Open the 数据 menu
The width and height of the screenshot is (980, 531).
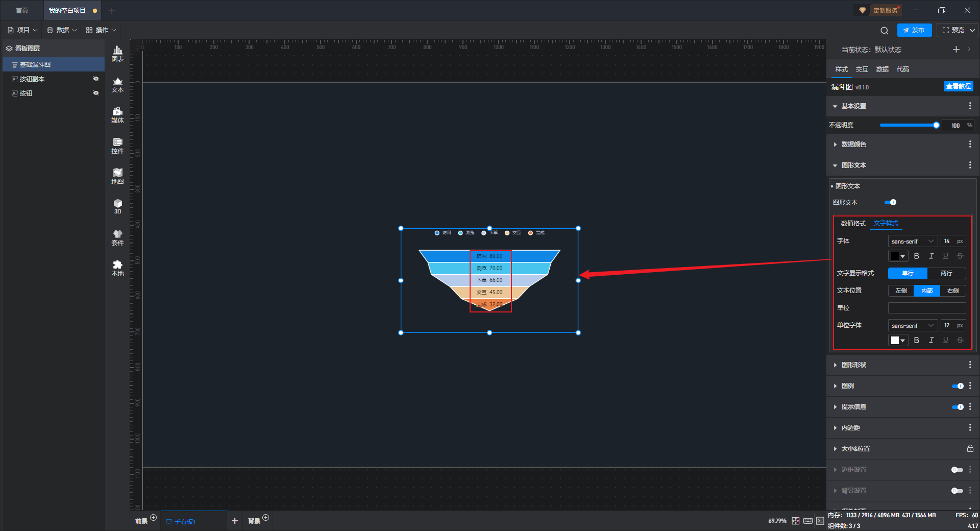click(x=62, y=30)
